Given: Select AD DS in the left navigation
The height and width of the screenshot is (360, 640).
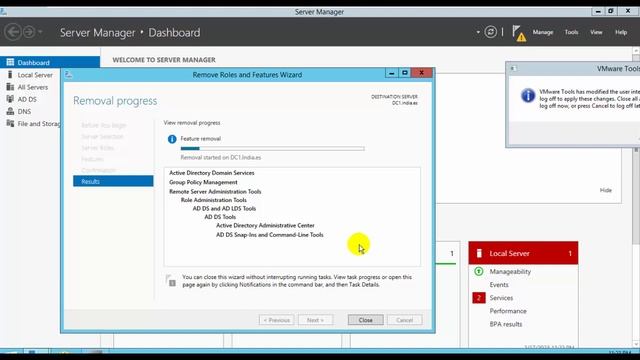Looking at the screenshot, I should (27, 99).
